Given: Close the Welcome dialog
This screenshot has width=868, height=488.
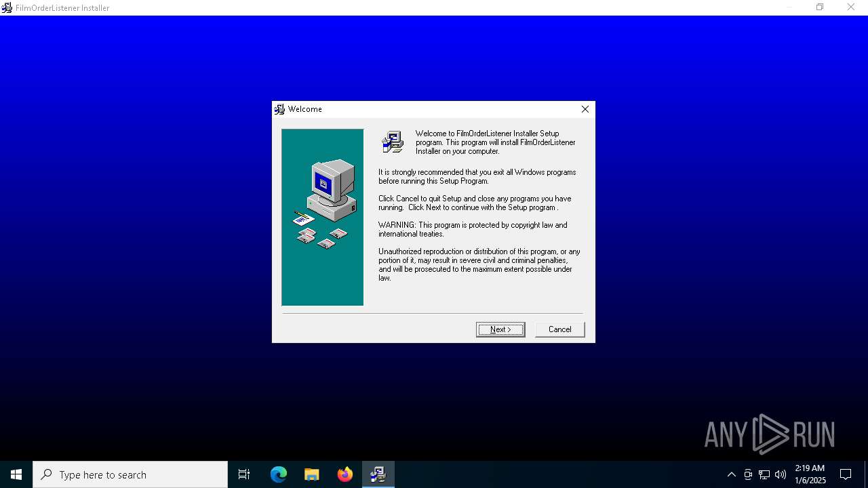Looking at the screenshot, I should pyautogui.click(x=585, y=109).
